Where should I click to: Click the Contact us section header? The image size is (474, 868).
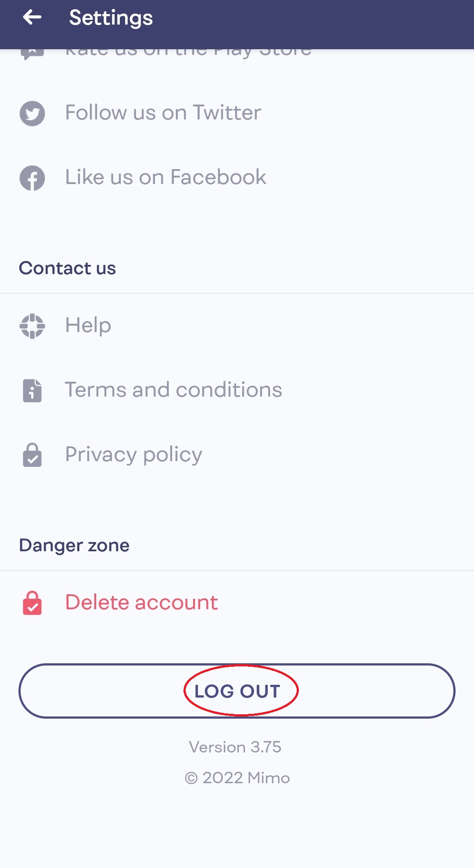(67, 268)
